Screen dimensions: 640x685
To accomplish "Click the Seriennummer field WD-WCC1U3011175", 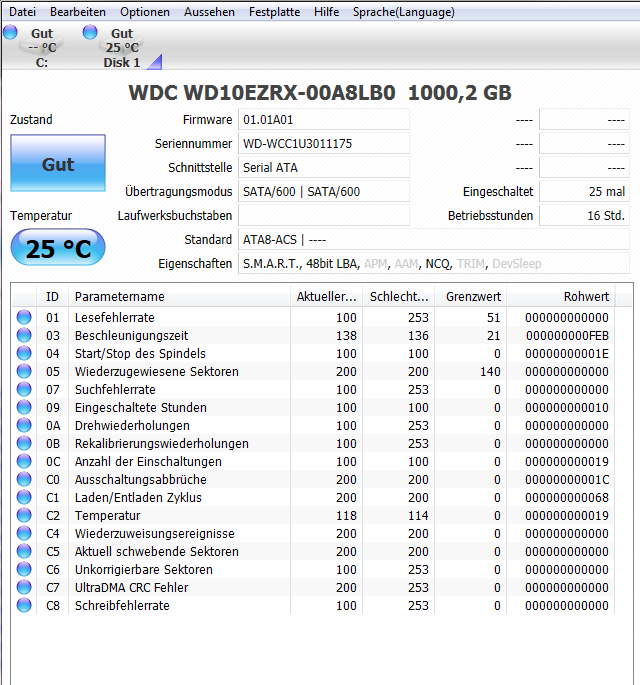I will [324, 144].
